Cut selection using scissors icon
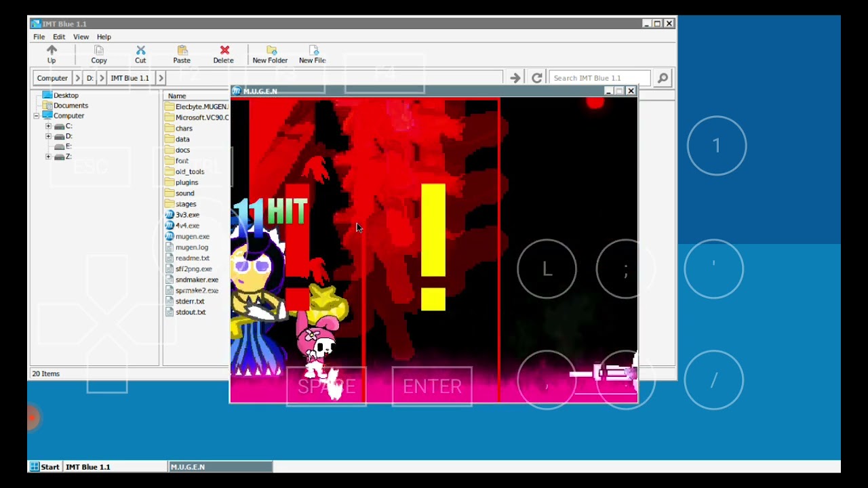The image size is (868, 488). click(140, 54)
